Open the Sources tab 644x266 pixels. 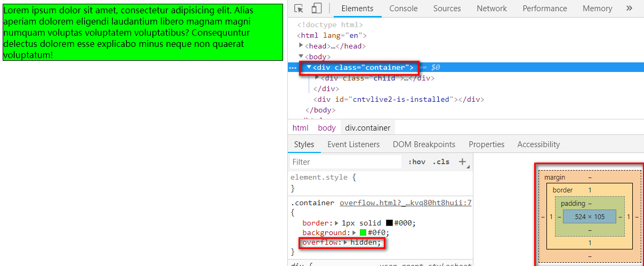(447, 9)
